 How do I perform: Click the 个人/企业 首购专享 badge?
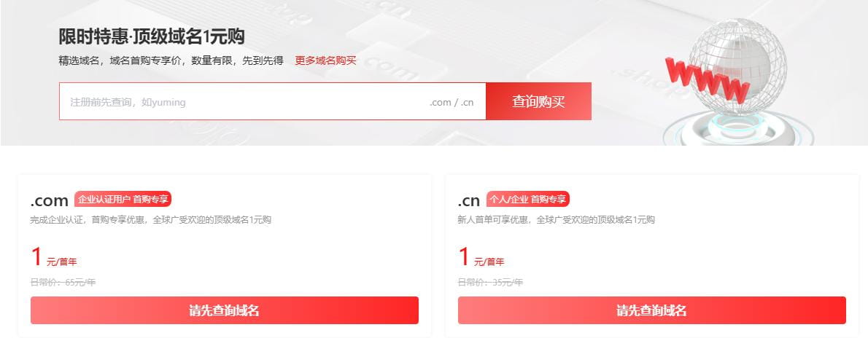coord(528,199)
